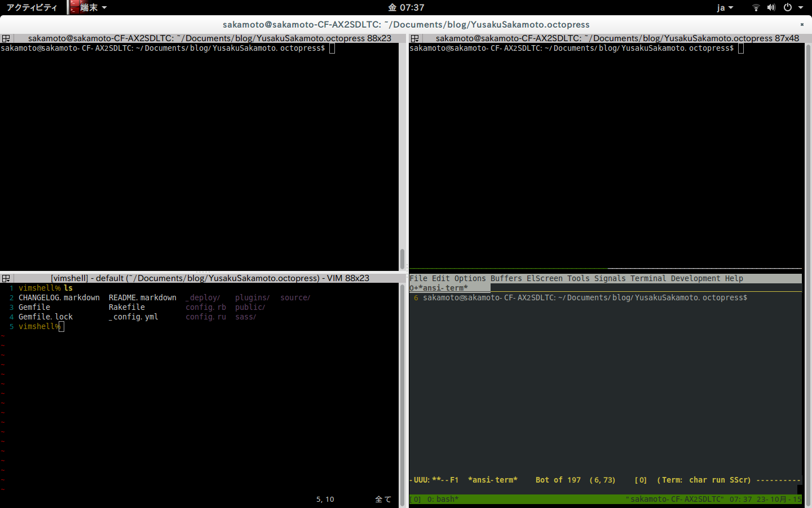The height and width of the screenshot is (508, 812).
Task: Open Emacs File menu
Action: [418, 278]
